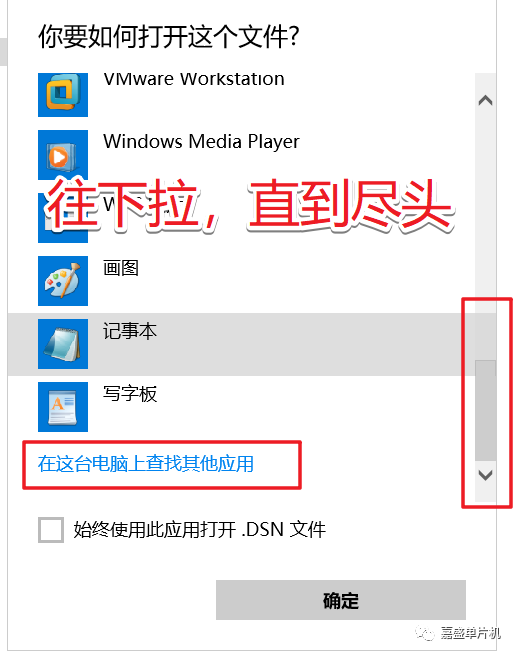Screen dimensions: 517x656
Task: Click the scrollbar down arrow
Action: point(485,475)
